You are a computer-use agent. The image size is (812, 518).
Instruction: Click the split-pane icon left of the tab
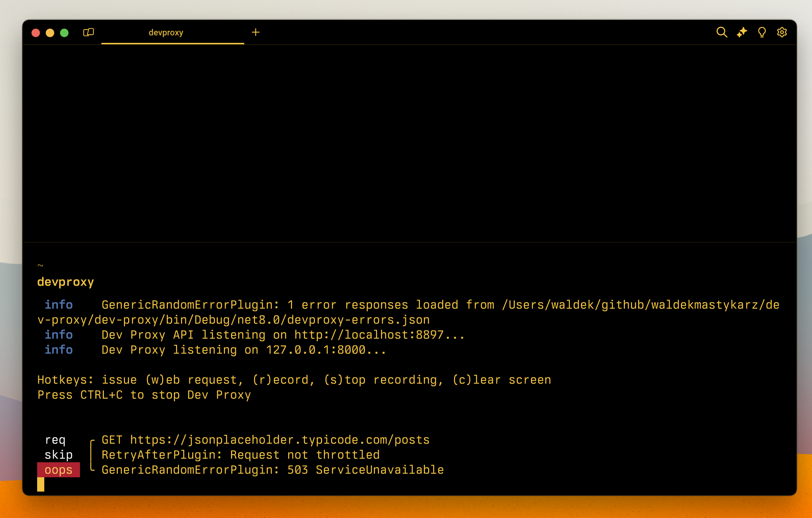[88, 32]
